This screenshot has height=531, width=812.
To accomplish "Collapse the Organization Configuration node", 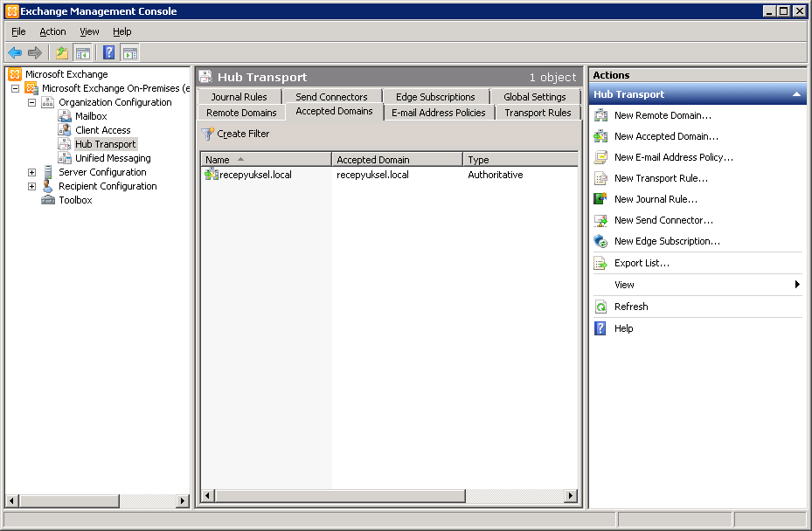I will pos(31,102).
